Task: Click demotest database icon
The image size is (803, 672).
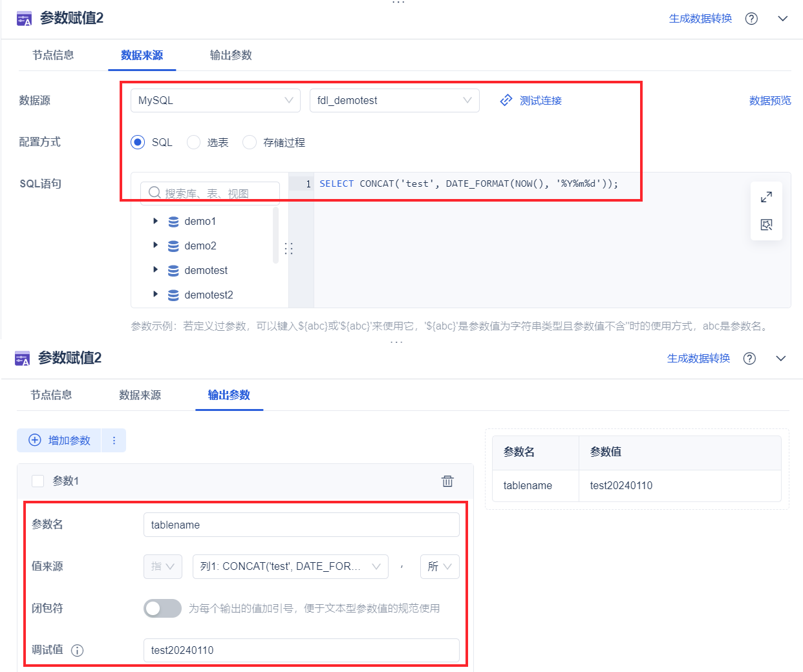Action: pos(173,271)
